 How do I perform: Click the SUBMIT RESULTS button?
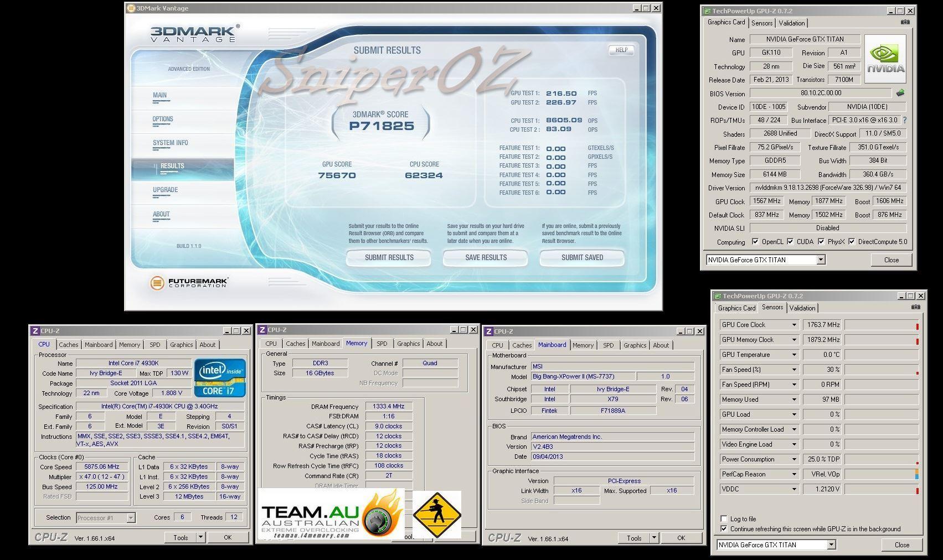(389, 257)
